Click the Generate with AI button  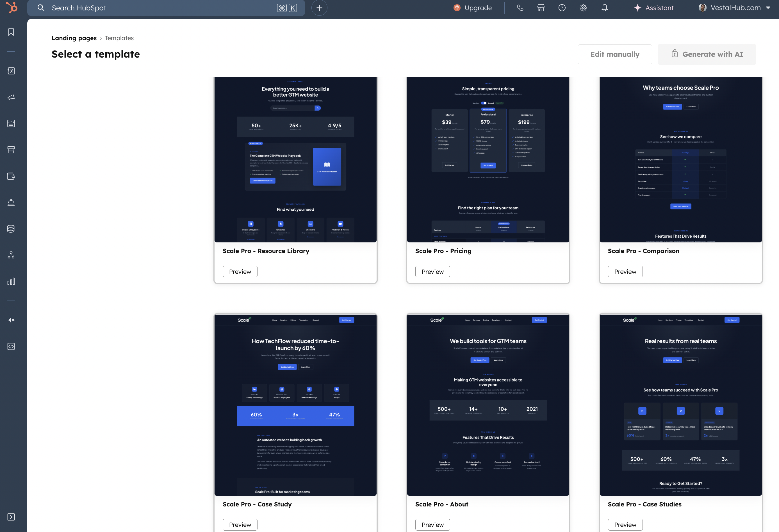(x=707, y=54)
